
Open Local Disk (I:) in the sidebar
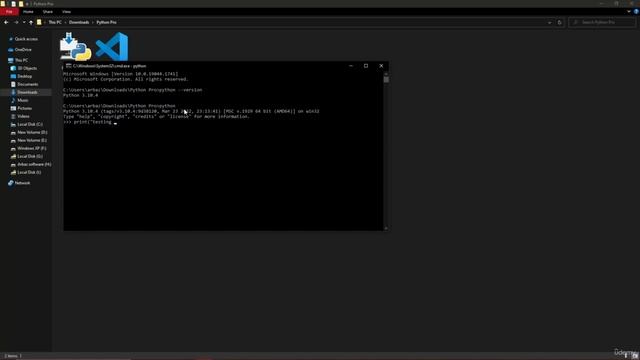(26, 172)
